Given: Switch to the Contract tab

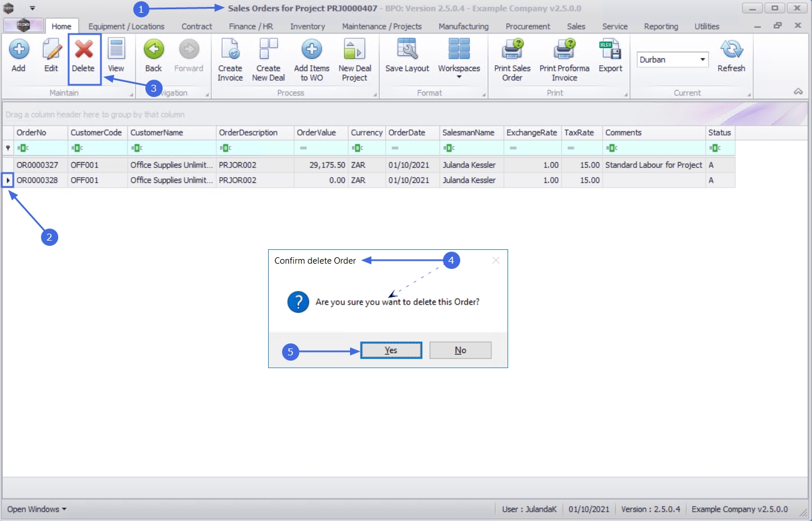Looking at the screenshot, I should coord(197,27).
